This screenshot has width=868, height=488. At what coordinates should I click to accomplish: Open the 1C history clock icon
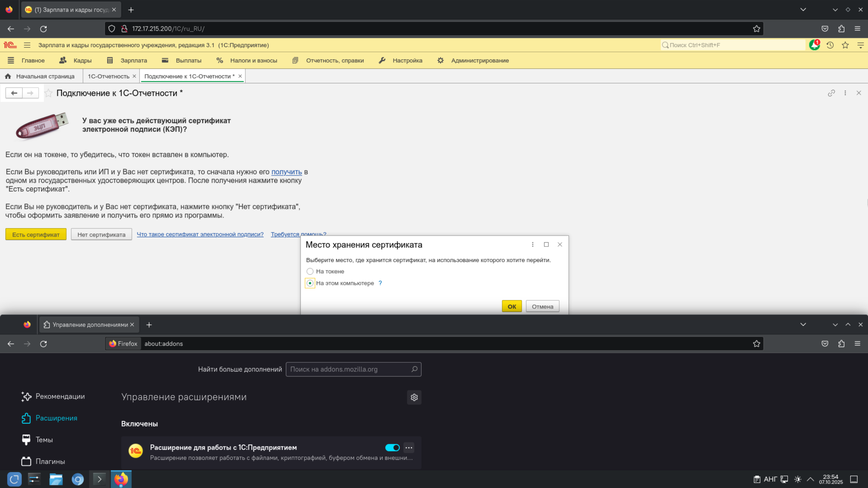coord(830,45)
